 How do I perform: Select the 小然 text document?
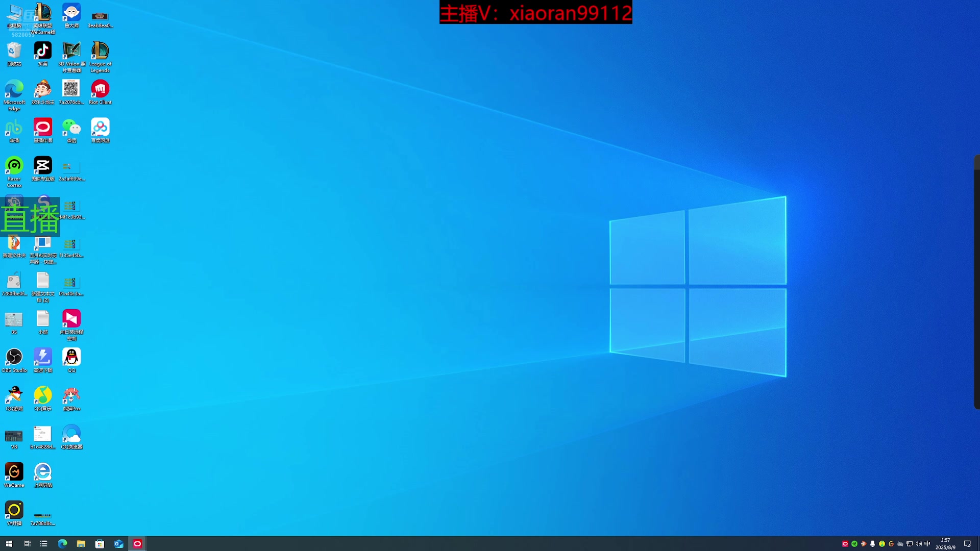pos(43,322)
